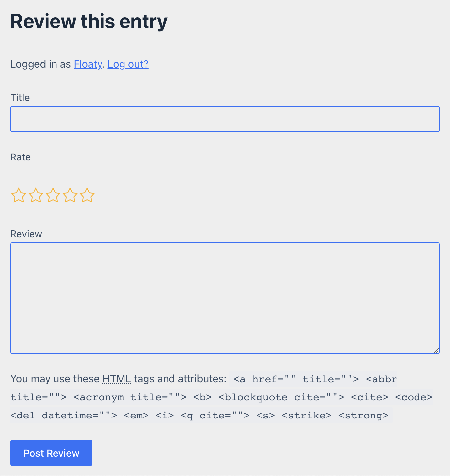Grab the Review textarea resize handle
Screen dimensions: 450x476
(x=436, y=350)
